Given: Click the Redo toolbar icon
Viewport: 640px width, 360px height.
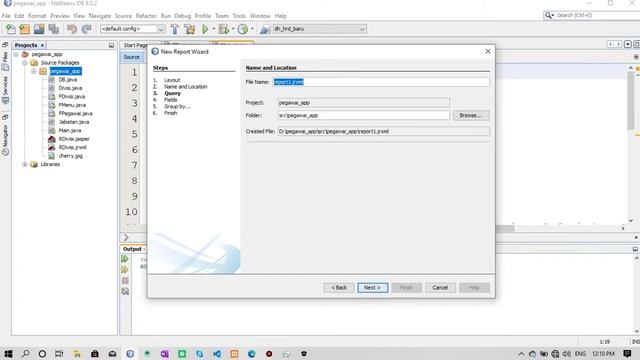Looking at the screenshot, I should pos(87,29).
